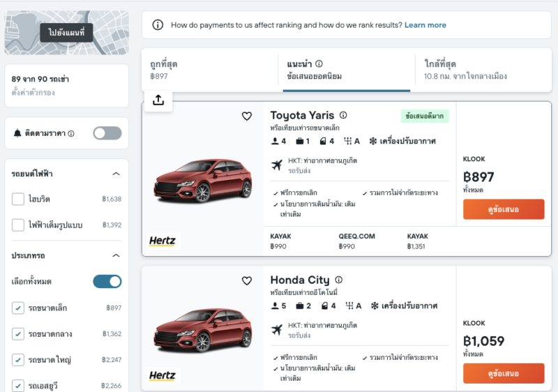Uncheck the รถขนาดกลาง medium car checkbox
Image resolution: width=558 pixels, height=392 pixels.
[18, 333]
